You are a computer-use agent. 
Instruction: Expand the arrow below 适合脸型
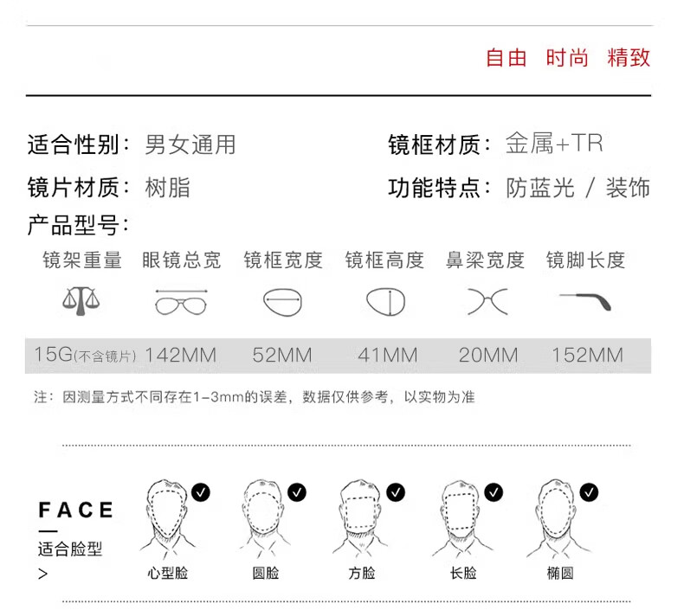42,574
